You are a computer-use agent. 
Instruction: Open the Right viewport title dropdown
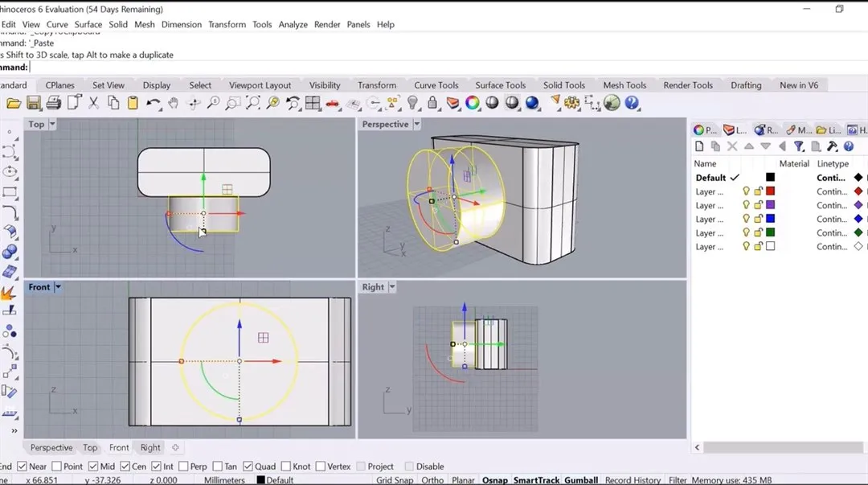tap(393, 286)
